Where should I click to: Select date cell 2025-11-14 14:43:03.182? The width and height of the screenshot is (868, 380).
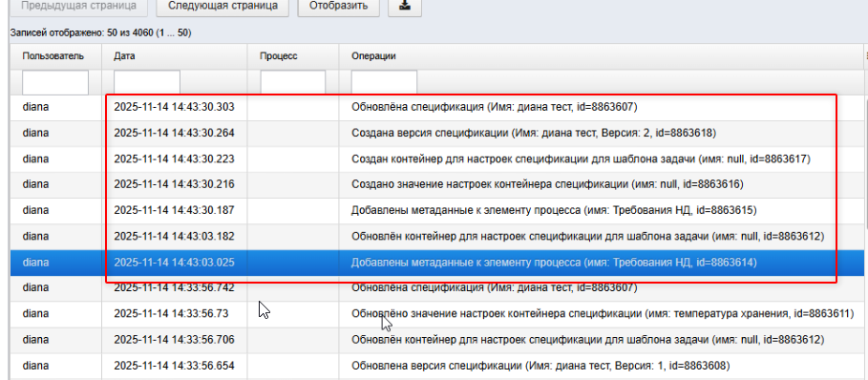click(174, 236)
